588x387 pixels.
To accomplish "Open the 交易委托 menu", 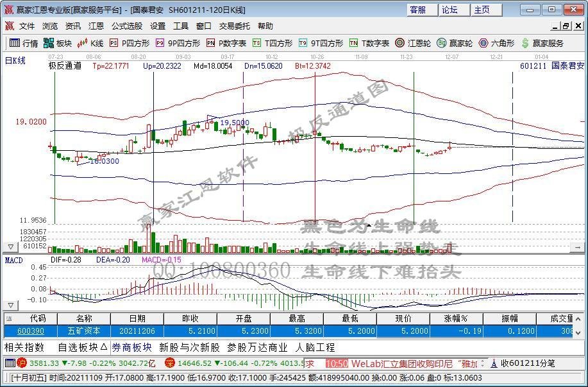I will click(x=235, y=26).
